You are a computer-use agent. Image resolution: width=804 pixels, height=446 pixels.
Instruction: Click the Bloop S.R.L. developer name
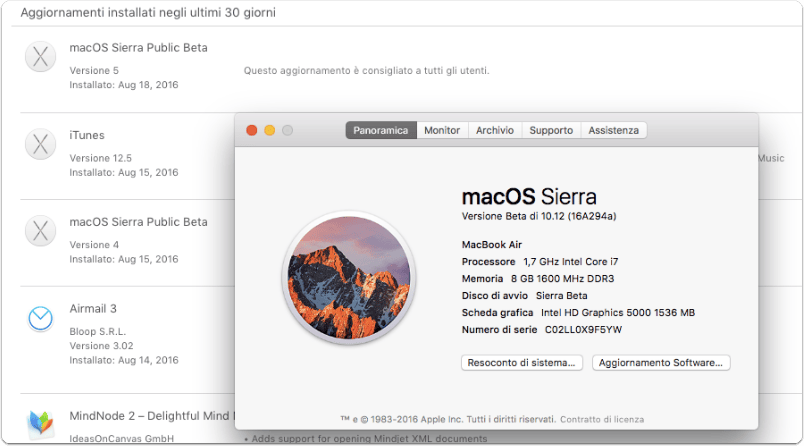[97, 331]
